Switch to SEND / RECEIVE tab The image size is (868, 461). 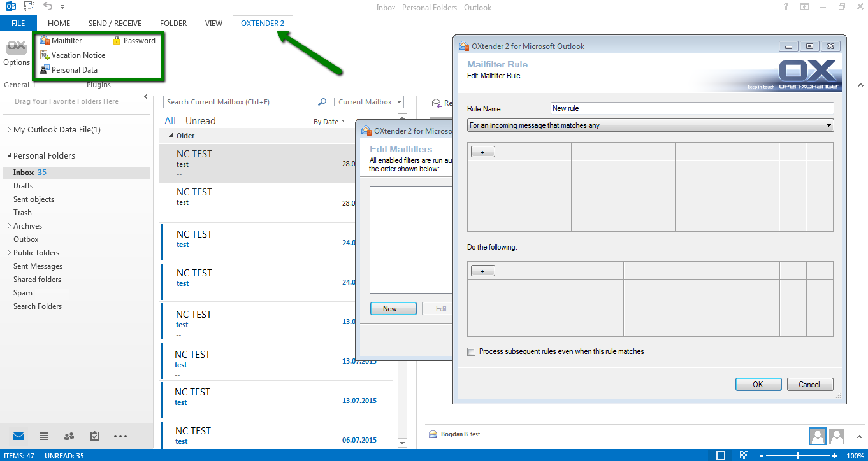tap(115, 24)
